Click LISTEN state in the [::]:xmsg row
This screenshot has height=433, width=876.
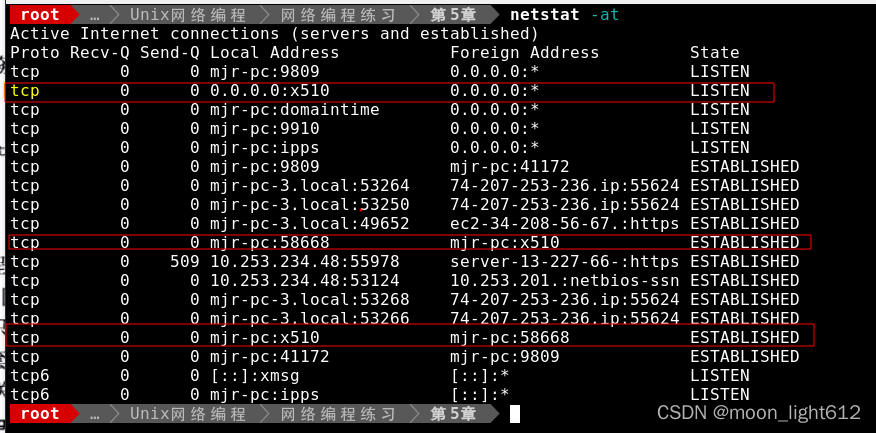click(x=720, y=375)
